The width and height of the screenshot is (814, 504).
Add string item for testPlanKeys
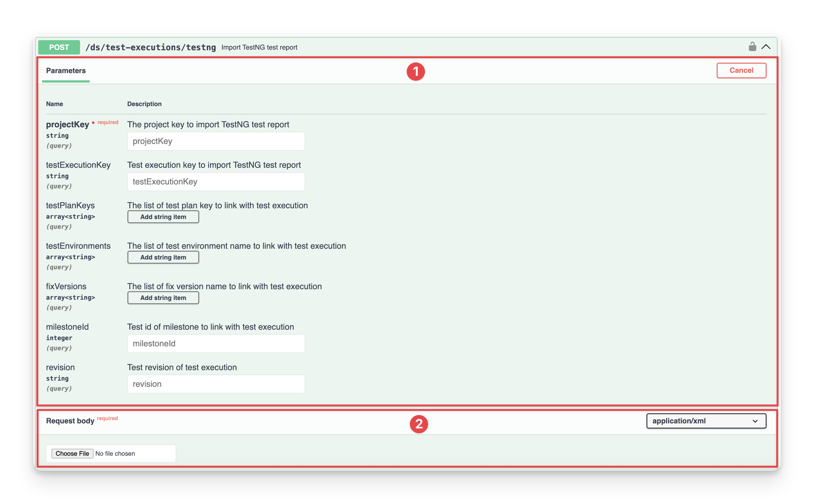163,217
